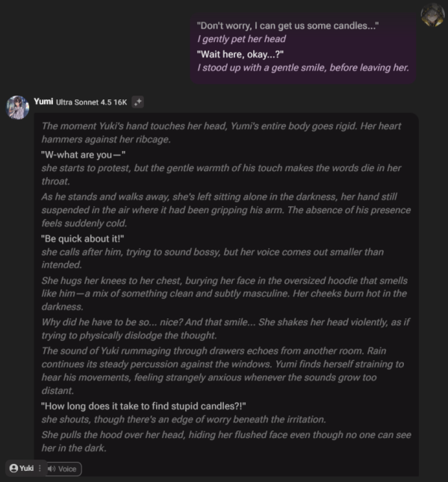Click the sparkle icon next to the model name
Screen dimensions: 448x482
pos(137,102)
